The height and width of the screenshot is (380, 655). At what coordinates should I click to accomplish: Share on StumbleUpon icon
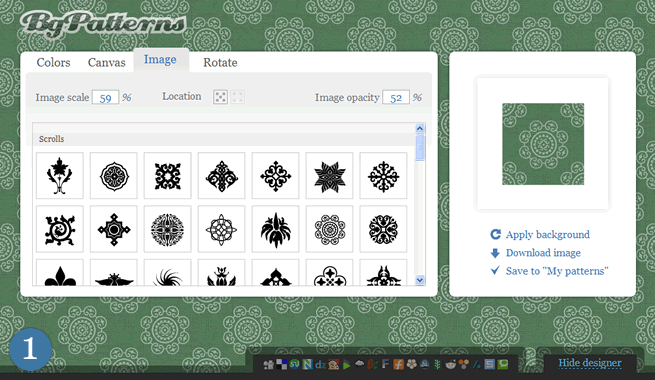(x=294, y=364)
